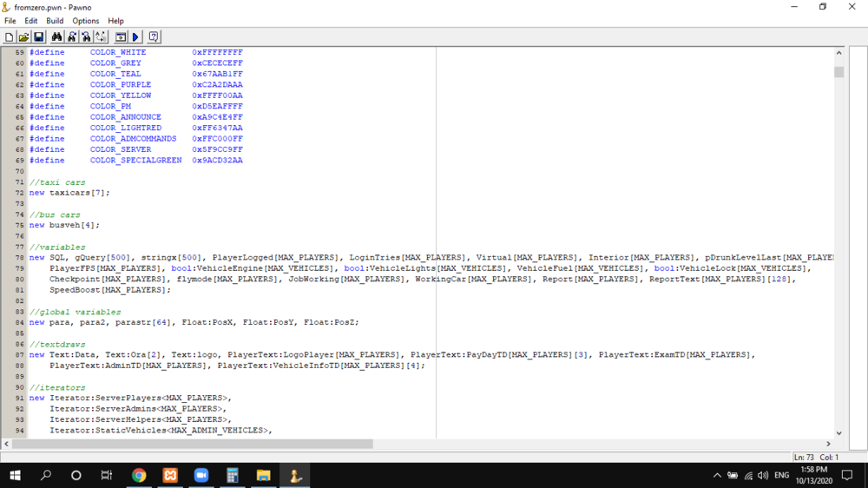This screenshot has width=868, height=488.
Task: Click Iterator:StaticVehicles on line 94
Action: point(108,431)
